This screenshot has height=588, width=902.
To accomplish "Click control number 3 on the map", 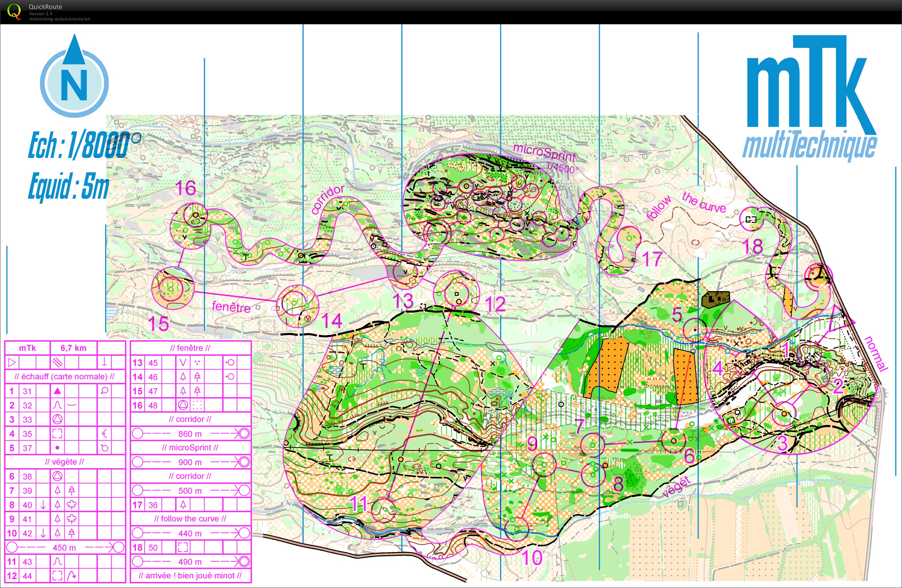I will point(782,444).
